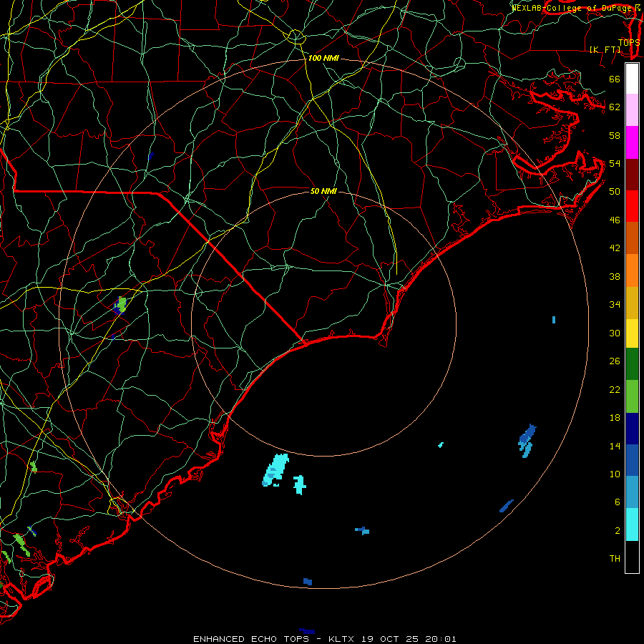Click the '50' value on the tops scale
This screenshot has width=644, height=644.
(615, 192)
